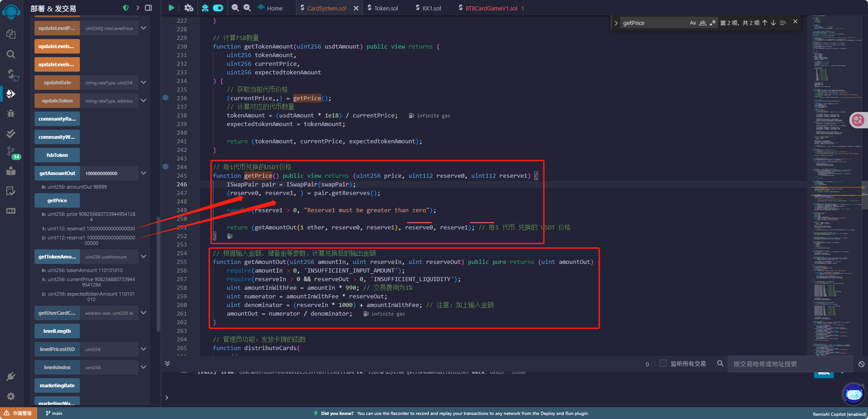Open the Deploy & run transactions icon

coord(11,94)
